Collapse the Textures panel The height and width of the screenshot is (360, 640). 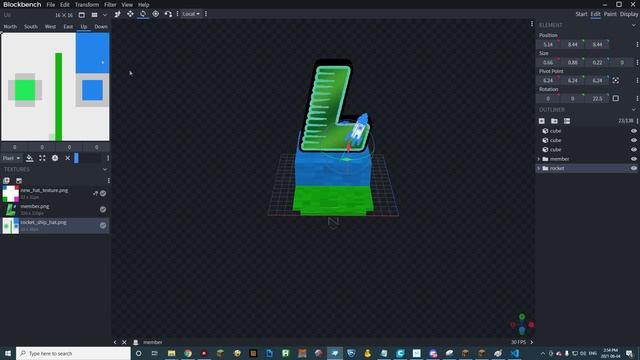coord(105,169)
